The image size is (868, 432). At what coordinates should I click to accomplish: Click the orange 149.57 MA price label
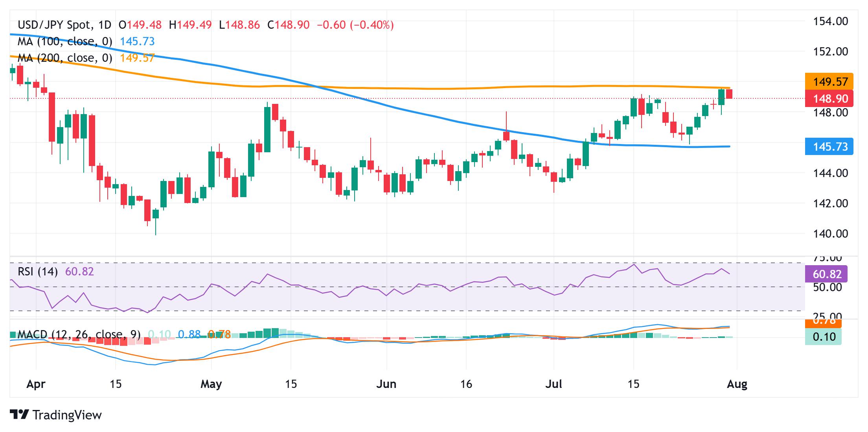click(829, 81)
